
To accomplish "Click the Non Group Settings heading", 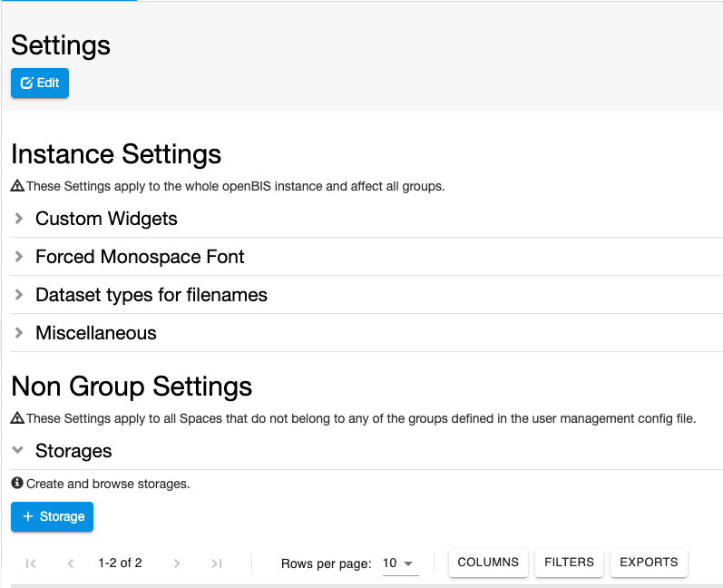I will (132, 387).
